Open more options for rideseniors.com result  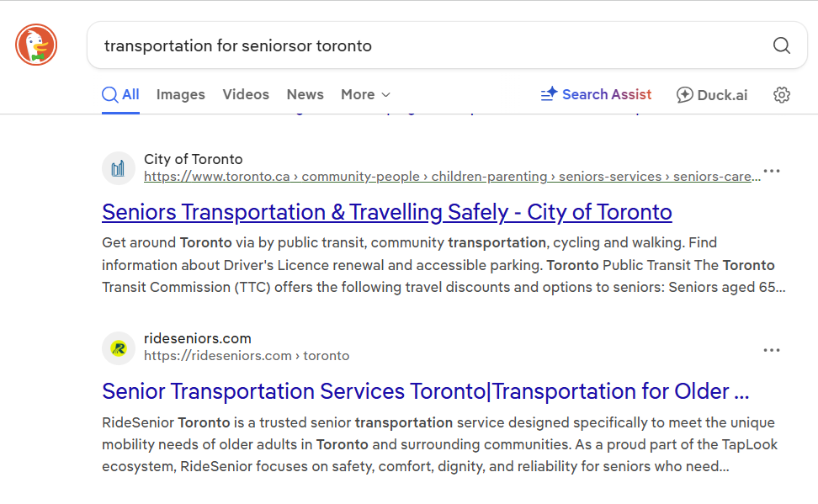coord(771,350)
